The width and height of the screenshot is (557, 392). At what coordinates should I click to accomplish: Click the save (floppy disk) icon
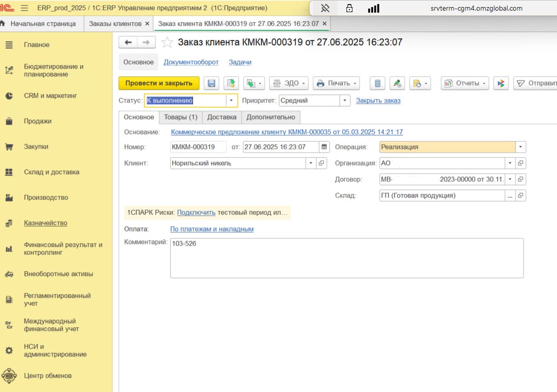[212, 83]
